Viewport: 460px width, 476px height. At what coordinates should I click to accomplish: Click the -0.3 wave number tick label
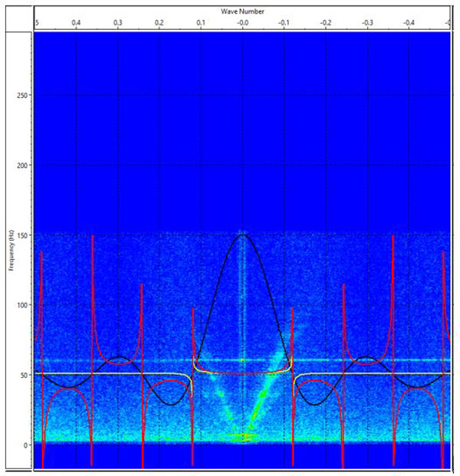click(367, 24)
